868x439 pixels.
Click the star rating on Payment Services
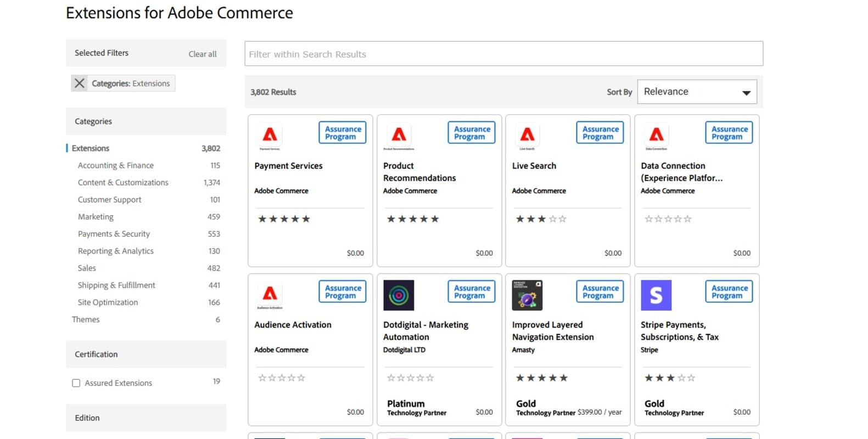pyautogui.click(x=284, y=219)
